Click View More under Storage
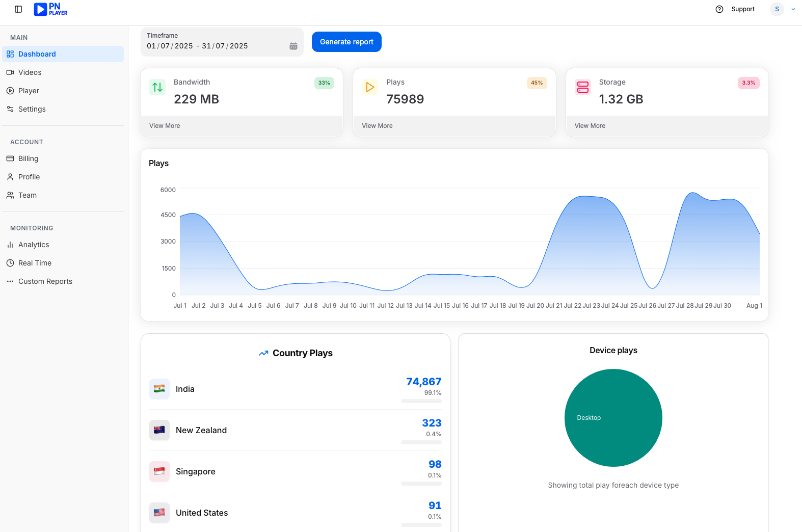 pos(590,126)
